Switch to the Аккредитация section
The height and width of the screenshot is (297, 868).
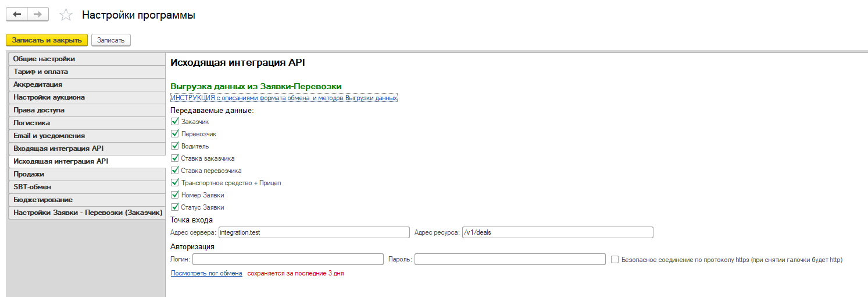pos(87,84)
